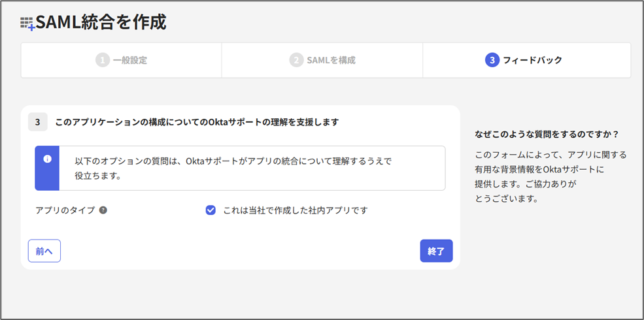Screen dimensions: 644x320
Task: Click the アプリのタイプ field label
Action: [65, 210]
